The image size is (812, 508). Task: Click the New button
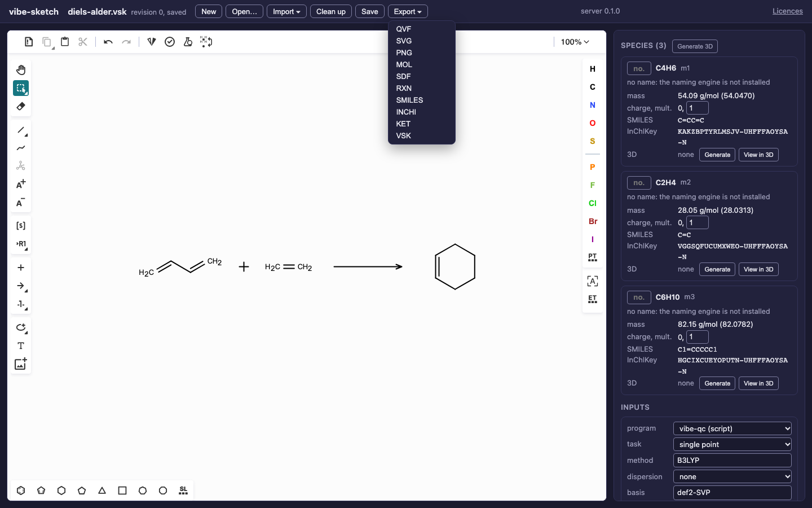pos(209,11)
